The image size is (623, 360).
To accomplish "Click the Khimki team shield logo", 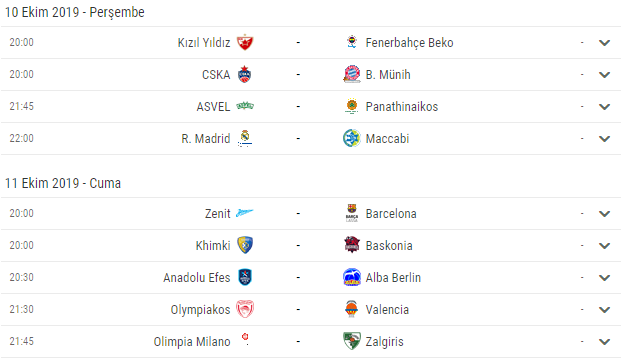I will (245, 245).
